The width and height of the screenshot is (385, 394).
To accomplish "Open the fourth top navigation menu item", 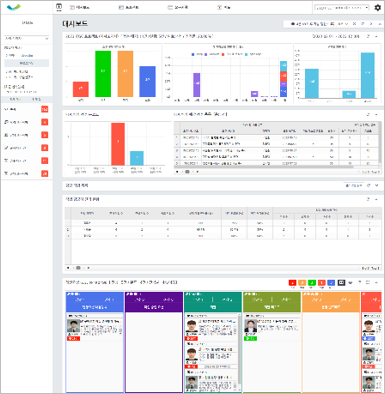I will [x=178, y=7].
